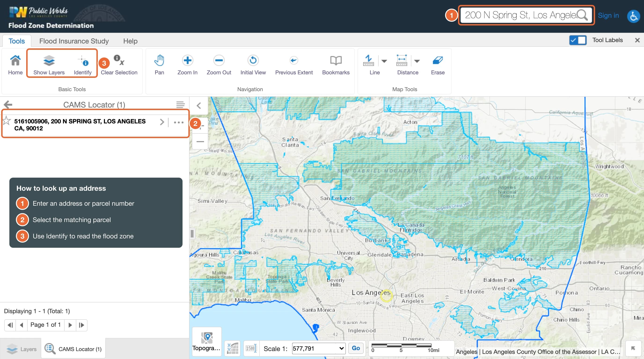
Task: Switch to the Flood Insurance Study tab
Action: point(74,41)
